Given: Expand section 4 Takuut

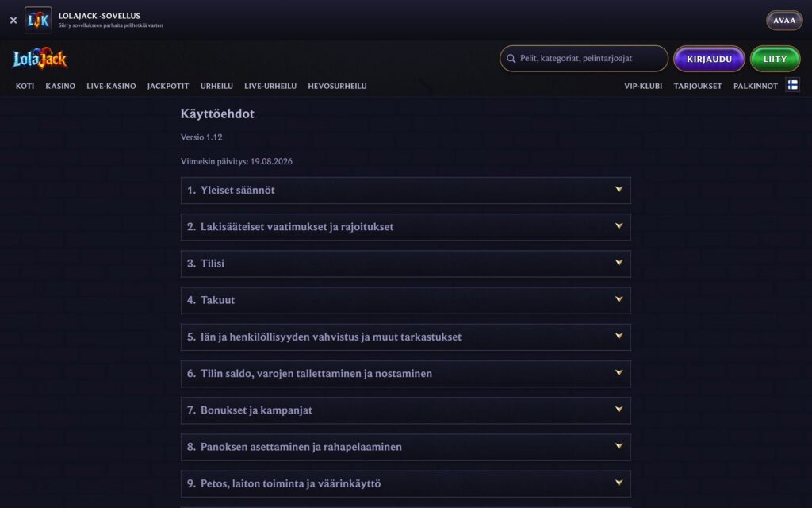Looking at the screenshot, I should coord(405,300).
